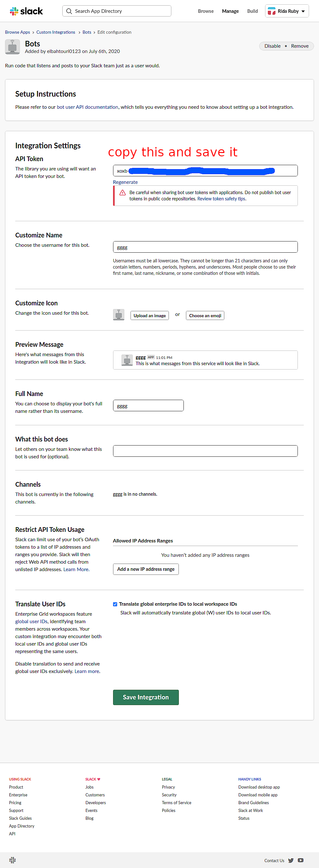Open Learn more link under Translate User IDs
This screenshot has height=868, width=319.
87,671
